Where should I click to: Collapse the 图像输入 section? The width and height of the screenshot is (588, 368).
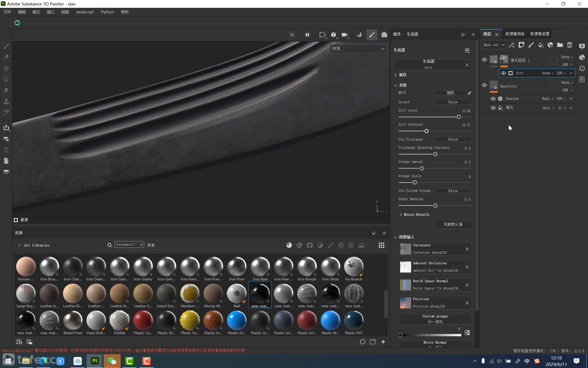[396, 237]
